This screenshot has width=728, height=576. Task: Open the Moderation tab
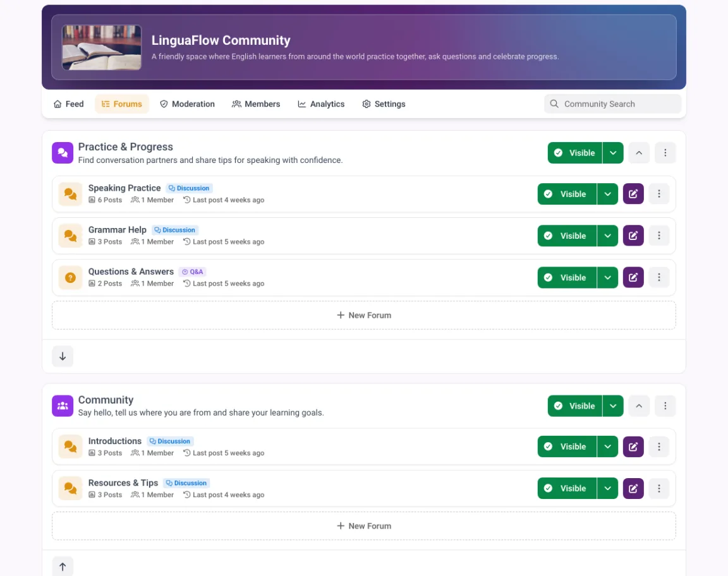[187, 104]
